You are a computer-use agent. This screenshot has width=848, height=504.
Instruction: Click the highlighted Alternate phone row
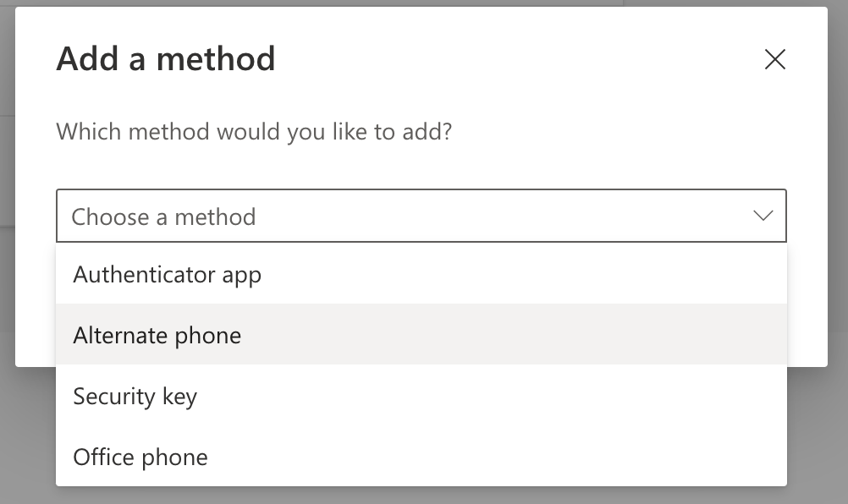(x=421, y=334)
